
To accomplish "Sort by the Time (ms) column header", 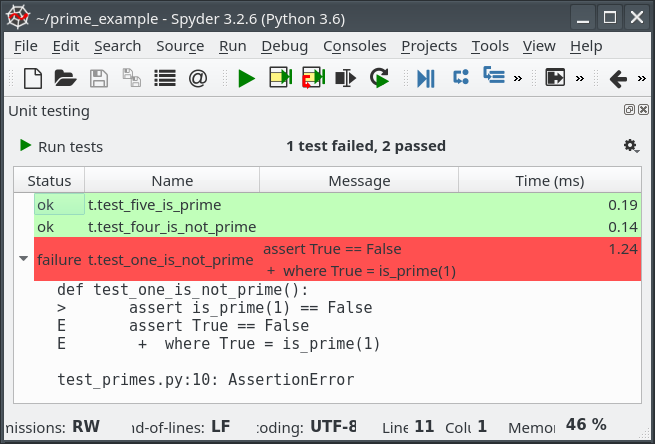I will tap(550, 181).
